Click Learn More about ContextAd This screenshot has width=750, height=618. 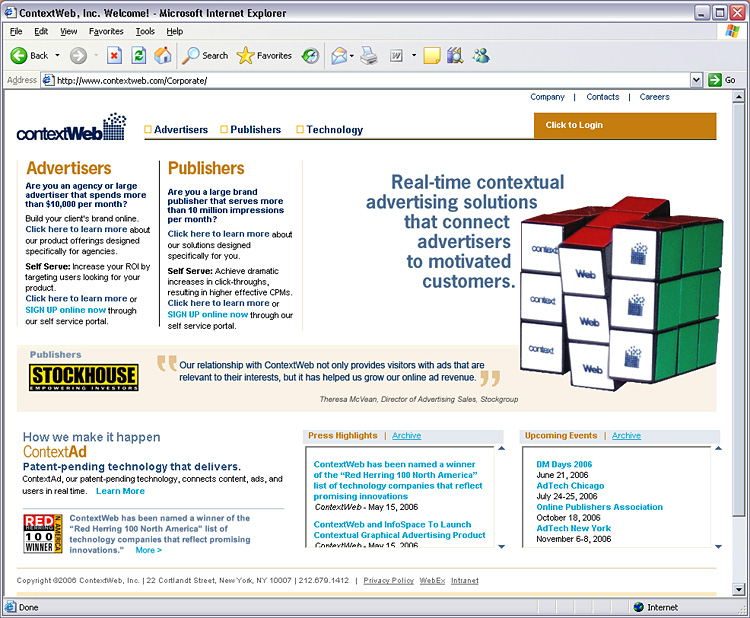click(x=120, y=491)
